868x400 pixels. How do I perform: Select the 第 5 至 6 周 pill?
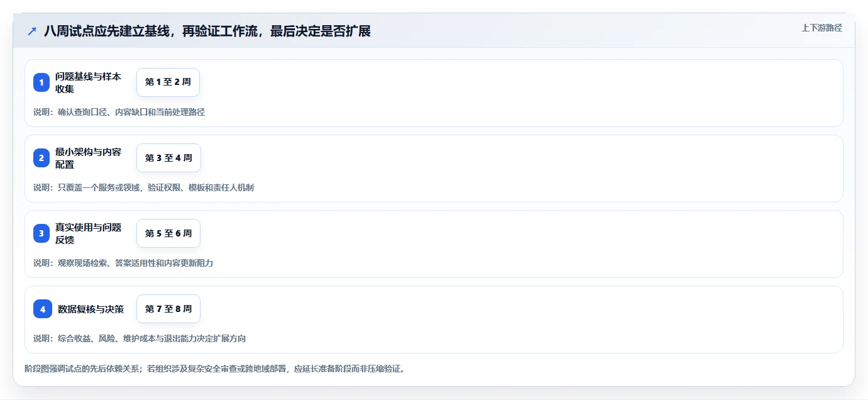point(168,233)
